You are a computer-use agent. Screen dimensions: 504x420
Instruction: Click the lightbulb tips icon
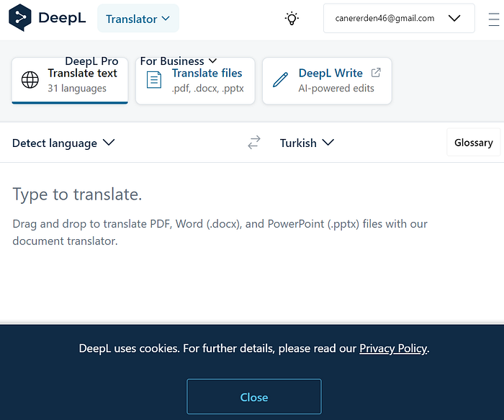292,18
